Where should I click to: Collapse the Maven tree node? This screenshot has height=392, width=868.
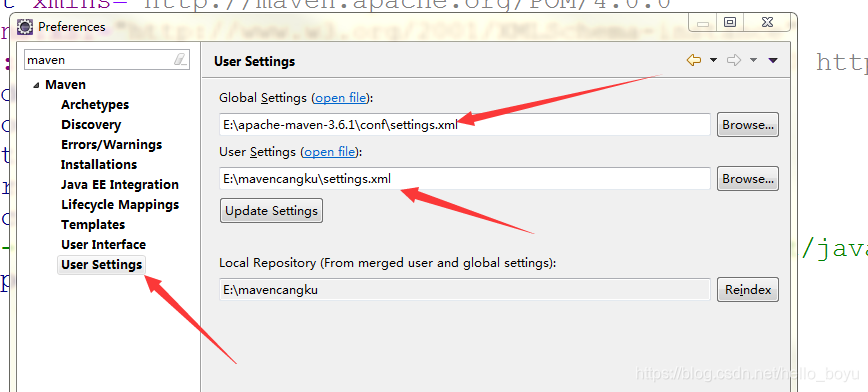[x=36, y=85]
